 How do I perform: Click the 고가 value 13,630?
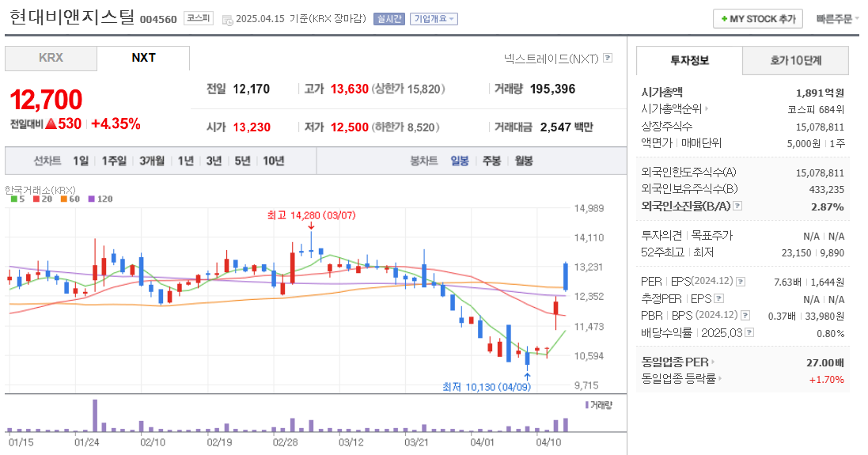point(349,89)
